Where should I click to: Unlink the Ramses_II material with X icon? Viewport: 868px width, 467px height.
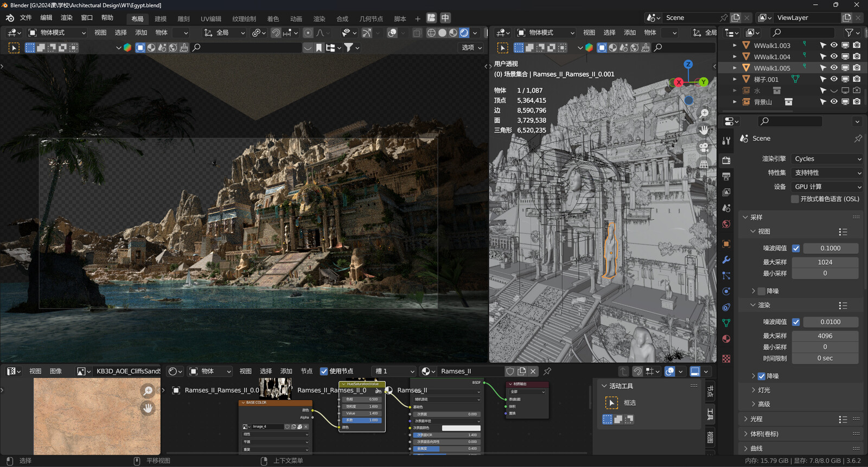click(533, 372)
